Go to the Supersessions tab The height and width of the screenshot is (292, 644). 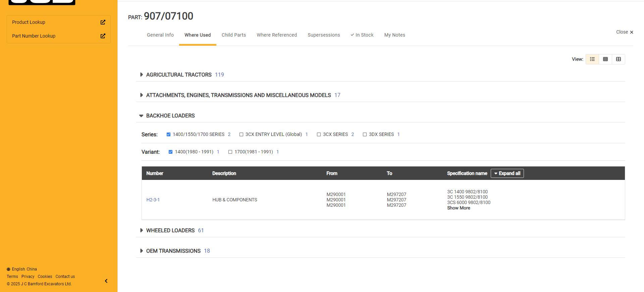[x=324, y=35]
